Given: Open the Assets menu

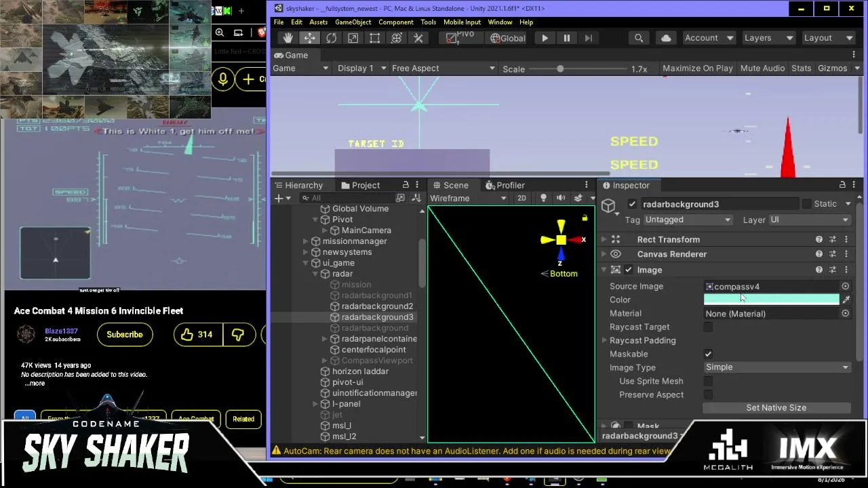Looking at the screenshot, I should tap(318, 22).
